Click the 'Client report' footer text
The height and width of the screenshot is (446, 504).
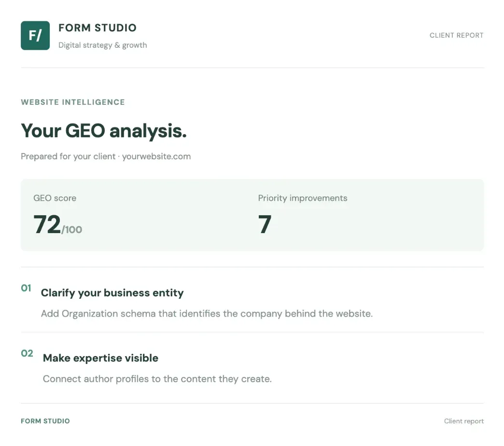tap(464, 421)
